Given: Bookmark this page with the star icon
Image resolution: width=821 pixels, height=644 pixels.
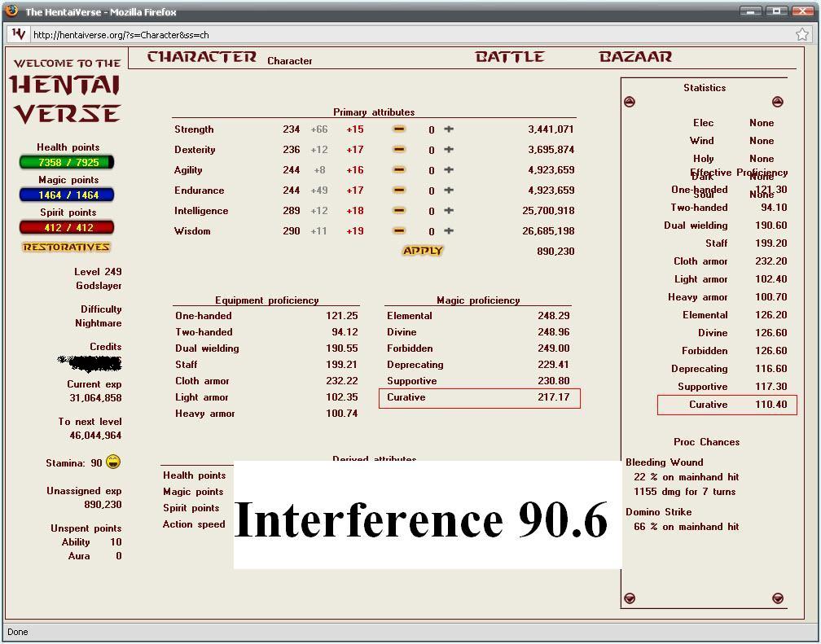Looking at the screenshot, I should click(802, 34).
